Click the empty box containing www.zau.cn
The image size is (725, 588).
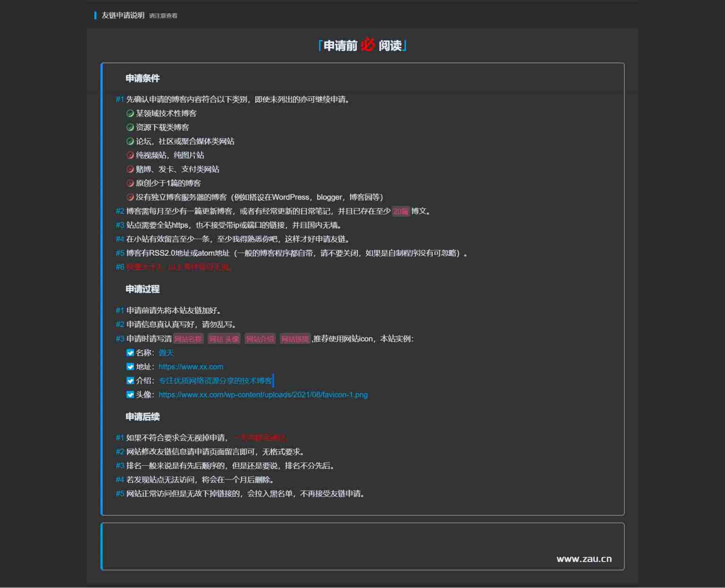(362, 546)
